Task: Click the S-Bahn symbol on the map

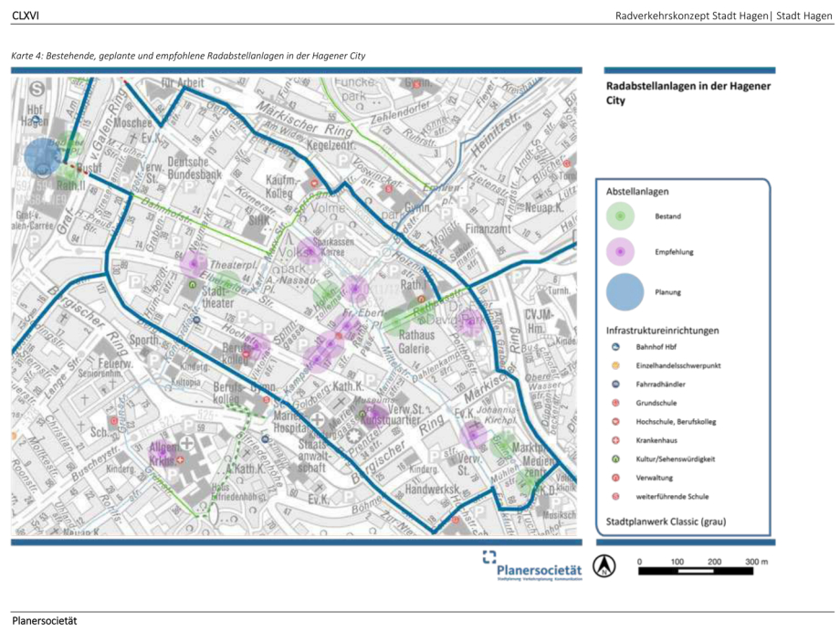Action: pyautogui.click(x=37, y=88)
